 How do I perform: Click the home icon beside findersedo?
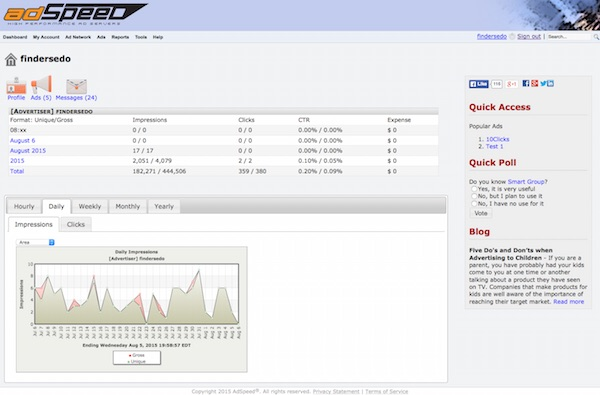[x=11, y=59]
